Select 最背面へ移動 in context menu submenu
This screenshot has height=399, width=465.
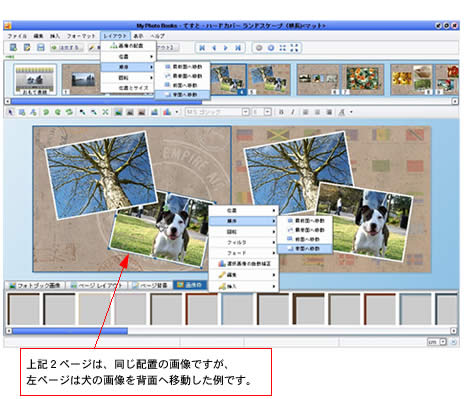click(x=305, y=230)
